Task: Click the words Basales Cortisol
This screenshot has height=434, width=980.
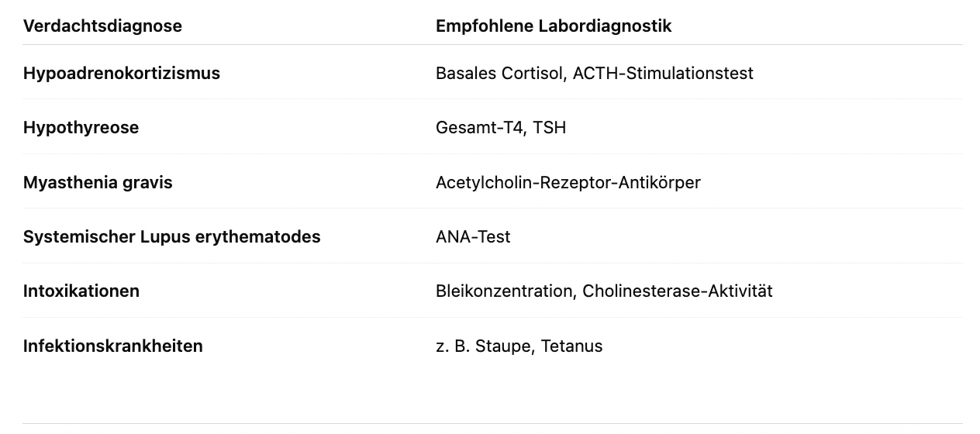Action: (500, 74)
